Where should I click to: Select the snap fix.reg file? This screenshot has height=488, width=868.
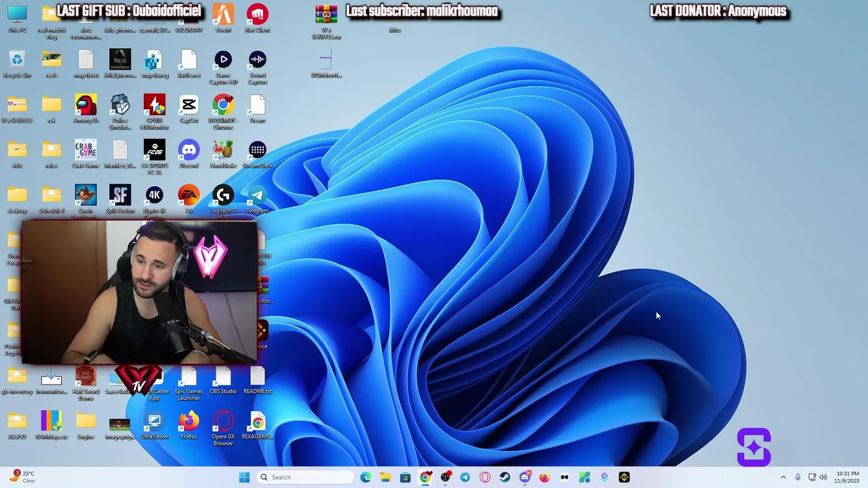click(x=155, y=64)
